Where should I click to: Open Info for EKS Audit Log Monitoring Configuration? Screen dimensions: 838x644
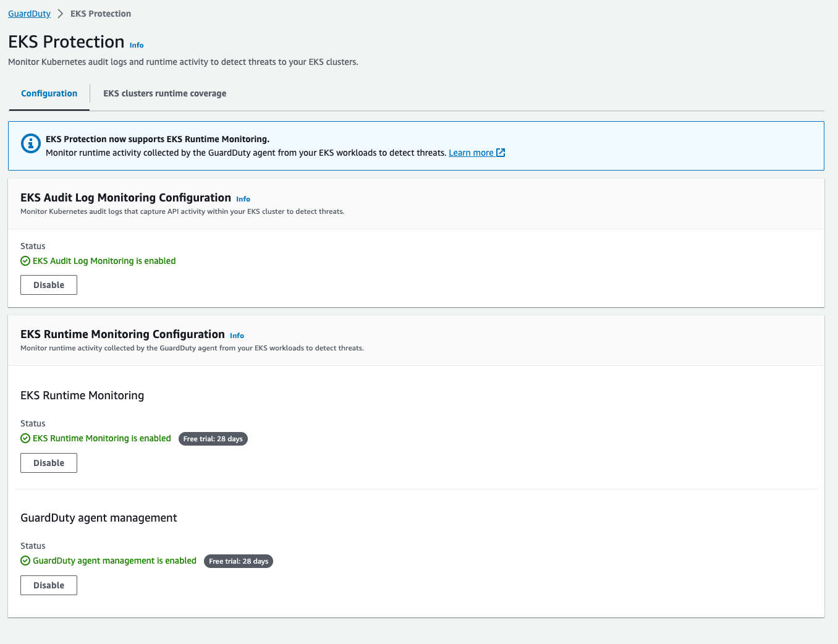[243, 199]
